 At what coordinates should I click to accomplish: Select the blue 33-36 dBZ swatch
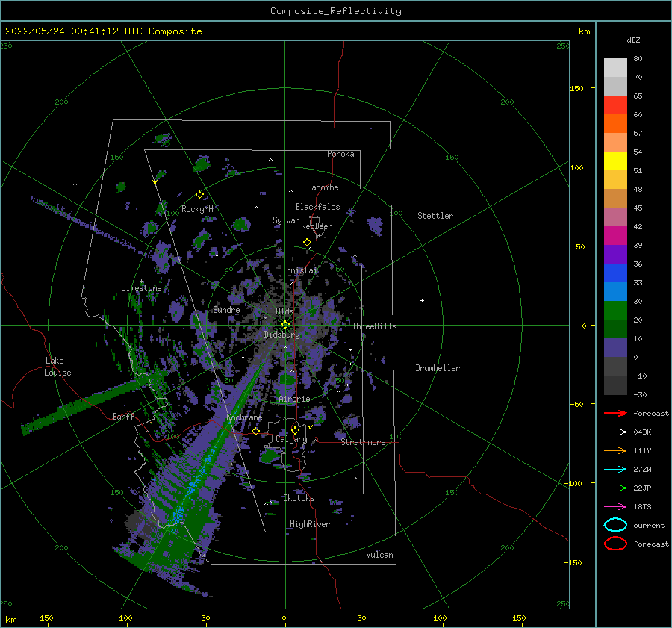(x=615, y=273)
